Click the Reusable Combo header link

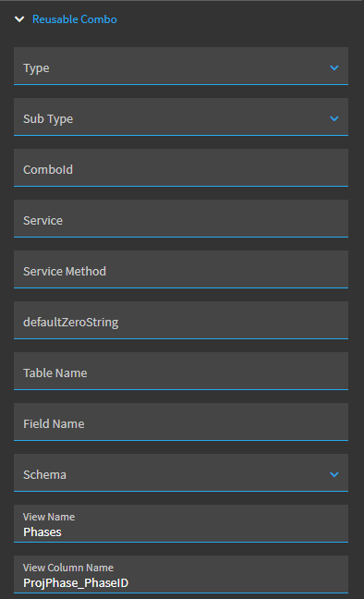pyautogui.click(x=75, y=19)
